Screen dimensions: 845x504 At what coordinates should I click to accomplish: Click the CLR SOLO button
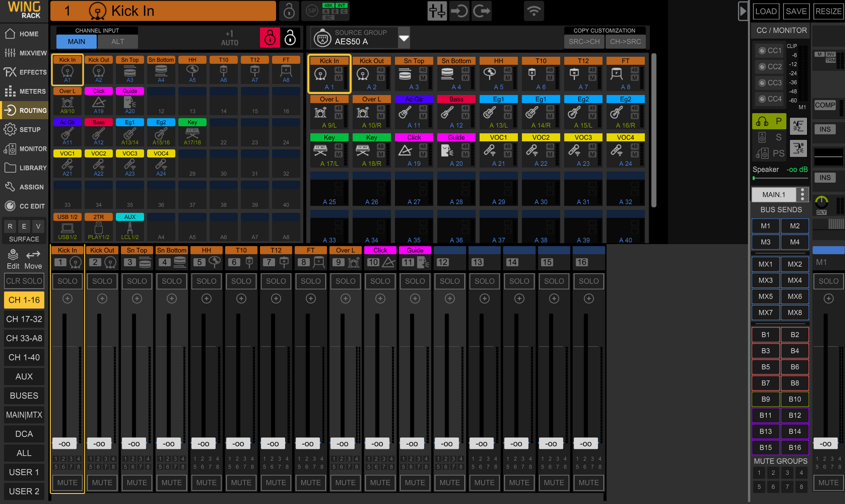click(x=24, y=281)
